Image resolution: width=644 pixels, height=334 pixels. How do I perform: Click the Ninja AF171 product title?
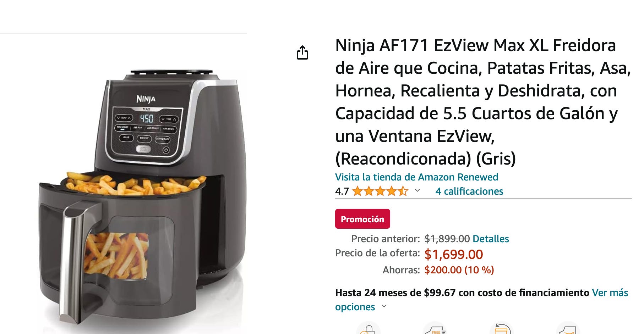click(x=483, y=102)
